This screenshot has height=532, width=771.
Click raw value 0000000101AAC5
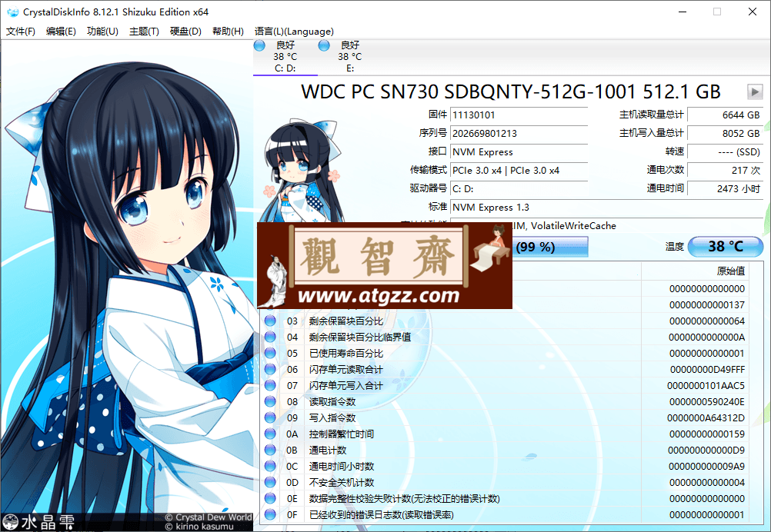pyautogui.click(x=706, y=386)
